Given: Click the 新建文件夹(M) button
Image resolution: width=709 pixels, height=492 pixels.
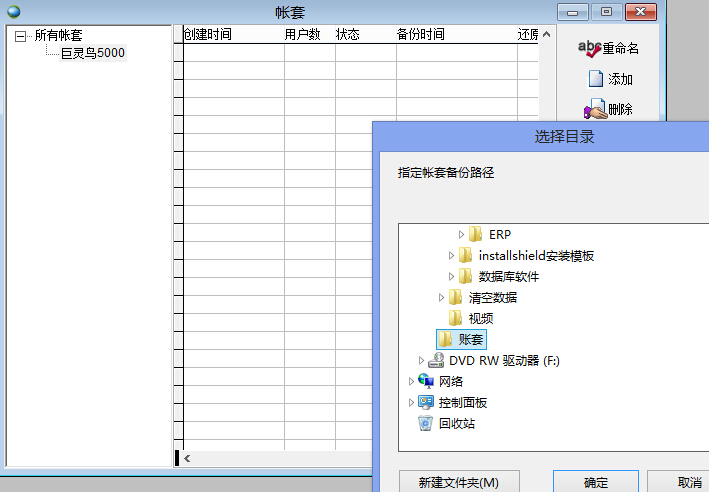Looking at the screenshot, I should click(x=458, y=482).
